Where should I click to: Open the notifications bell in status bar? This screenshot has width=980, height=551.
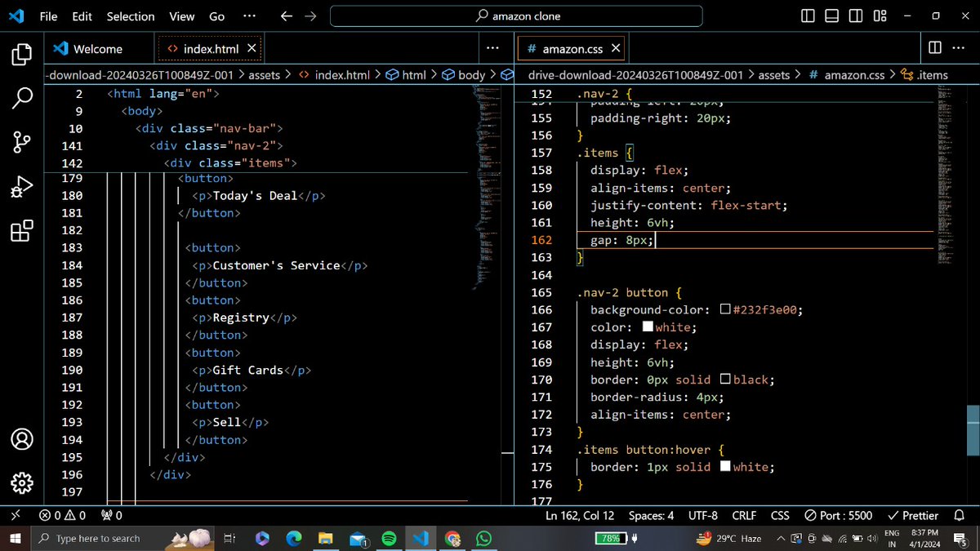click(x=960, y=515)
